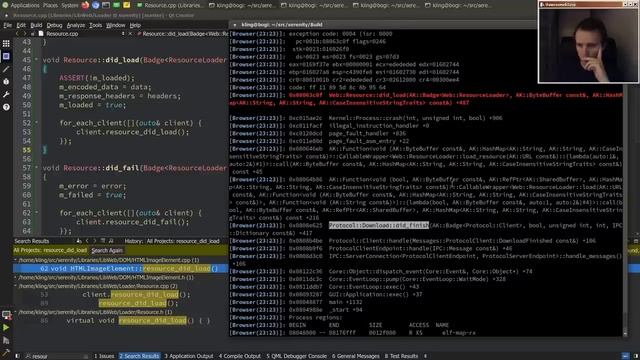Viewport: 640px width, 360px height.
Task: Fold the did_load function at line 45
Action: coord(37,60)
